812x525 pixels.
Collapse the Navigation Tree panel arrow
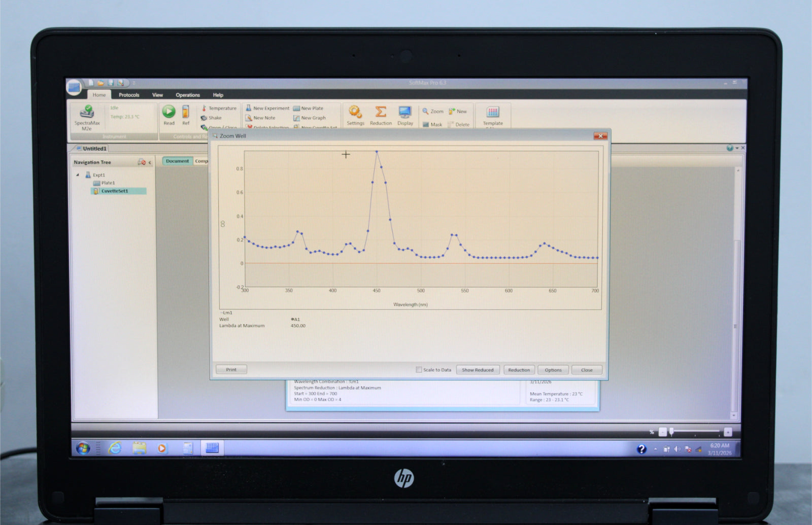(150, 162)
